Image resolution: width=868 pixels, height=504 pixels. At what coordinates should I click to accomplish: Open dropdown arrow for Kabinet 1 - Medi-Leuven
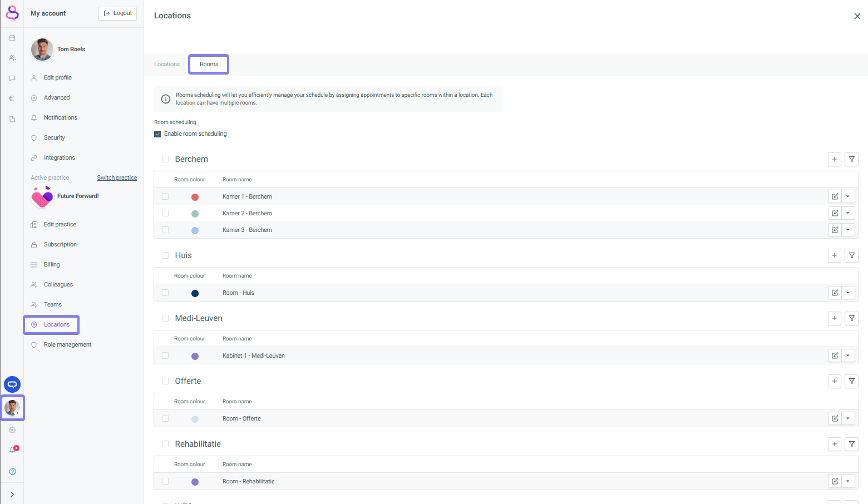point(848,355)
